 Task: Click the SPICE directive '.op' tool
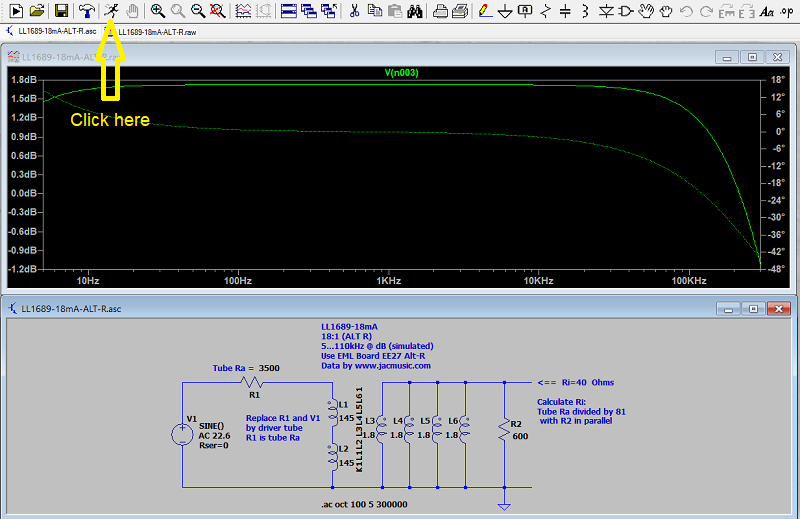[x=788, y=11]
